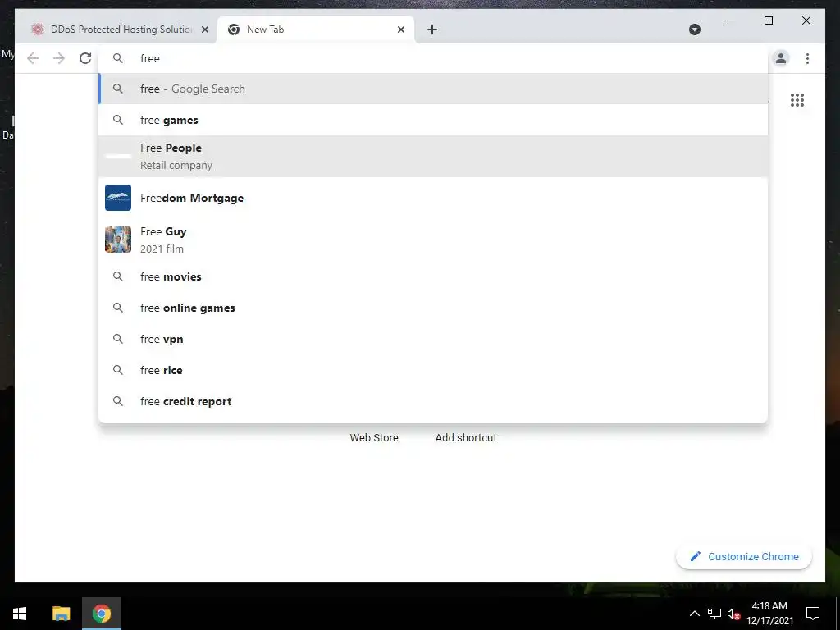Click the tab search dropdown arrow icon

tap(695, 30)
